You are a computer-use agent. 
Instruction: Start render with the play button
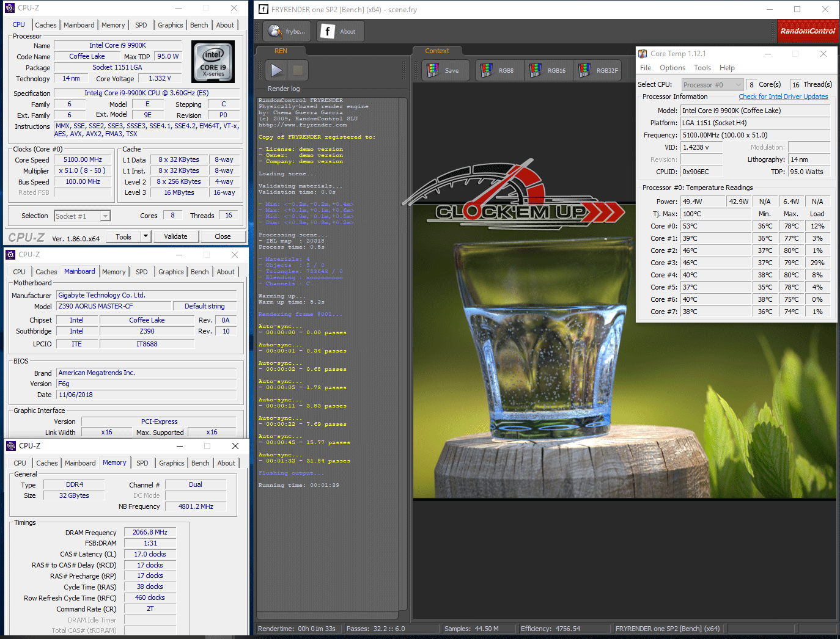tap(277, 70)
